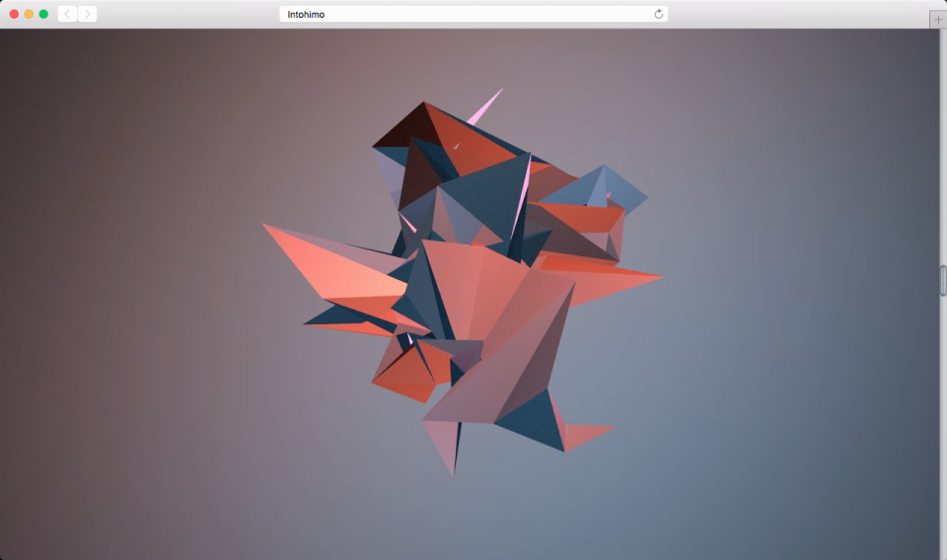Viewport: 947px width, 560px height.
Task: Reload the page with the refresh icon
Action: (x=658, y=14)
